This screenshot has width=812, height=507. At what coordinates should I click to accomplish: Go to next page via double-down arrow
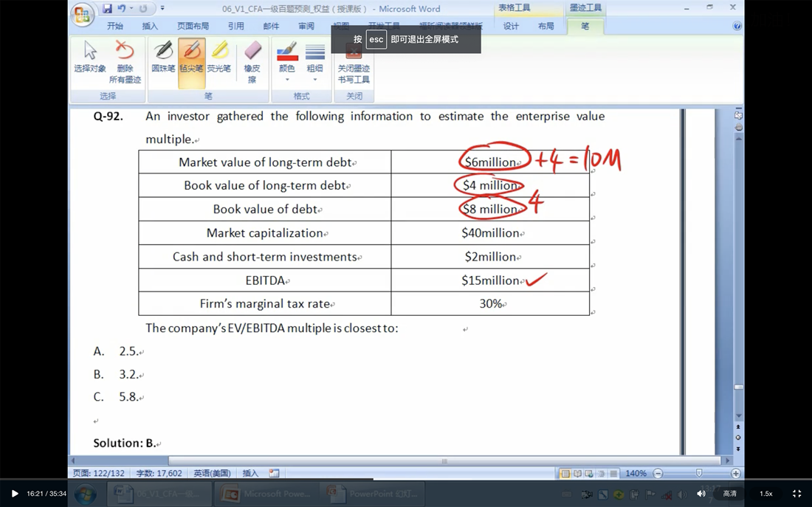(739, 449)
